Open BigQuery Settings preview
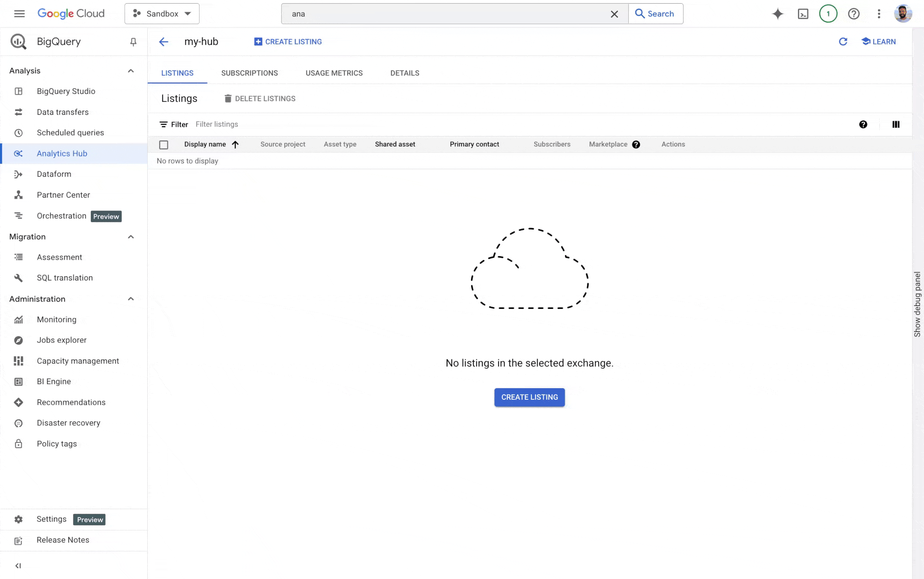The height and width of the screenshot is (579, 924). pyautogui.click(x=74, y=519)
